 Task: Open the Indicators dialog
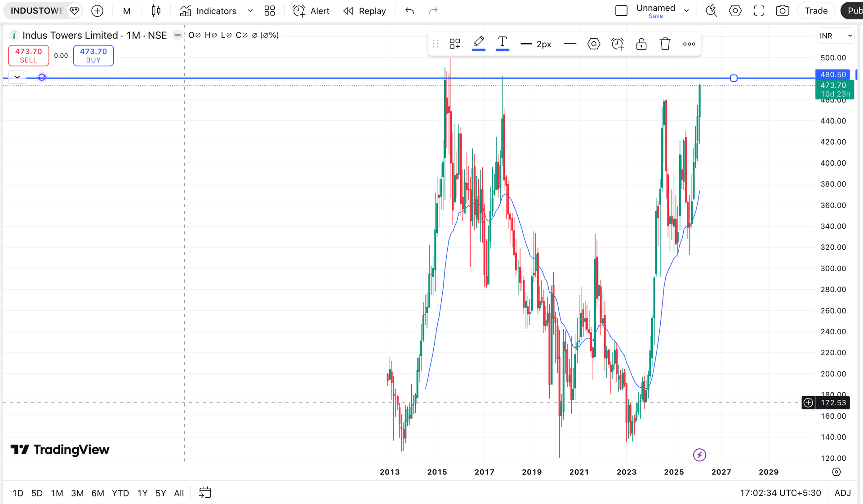click(208, 11)
